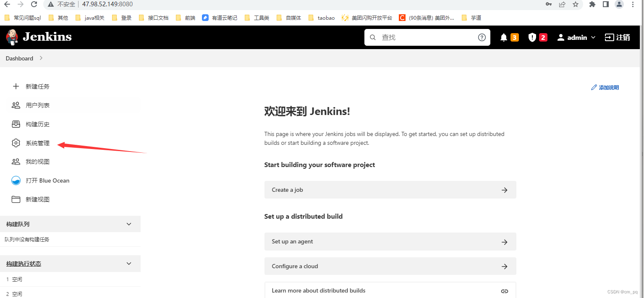
Task: Click the Jenkins title text in header
Action: point(47,37)
